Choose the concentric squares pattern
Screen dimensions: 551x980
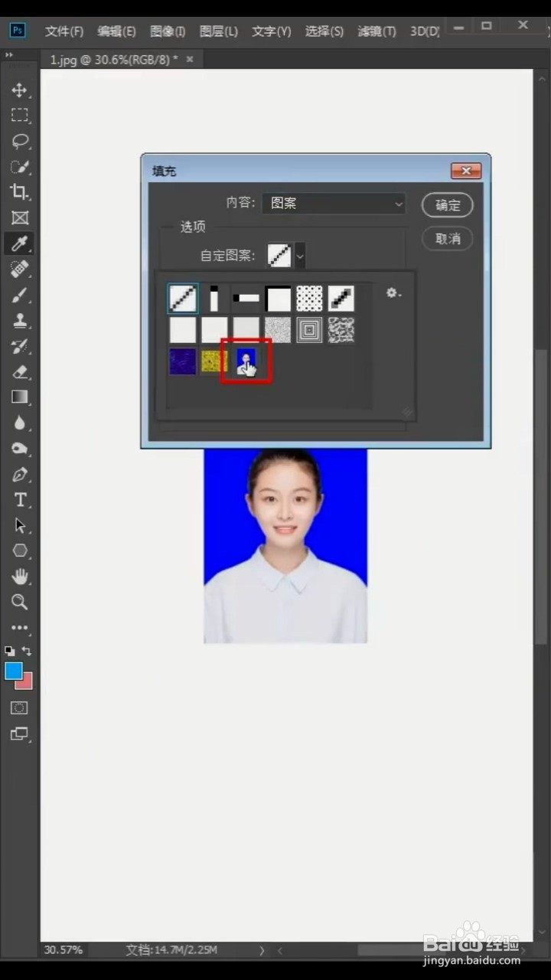tap(309, 330)
